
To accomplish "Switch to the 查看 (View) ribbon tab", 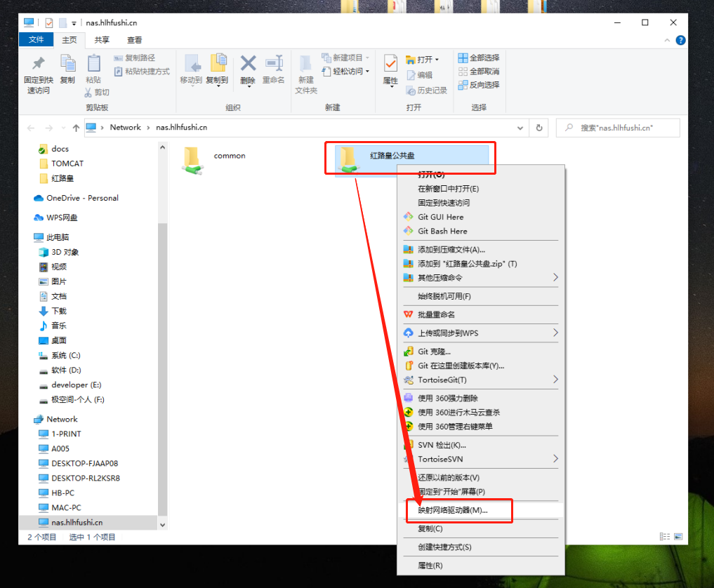I will pyautogui.click(x=134, y=40).
